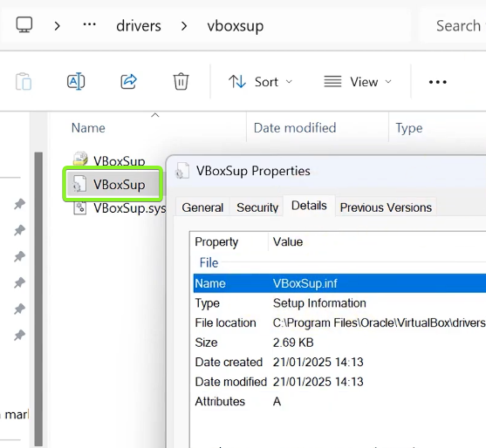Screen dimensions: 486x448
Task: Click the highlighted VBoxSup inf file icon
Action: click(79, 184)
